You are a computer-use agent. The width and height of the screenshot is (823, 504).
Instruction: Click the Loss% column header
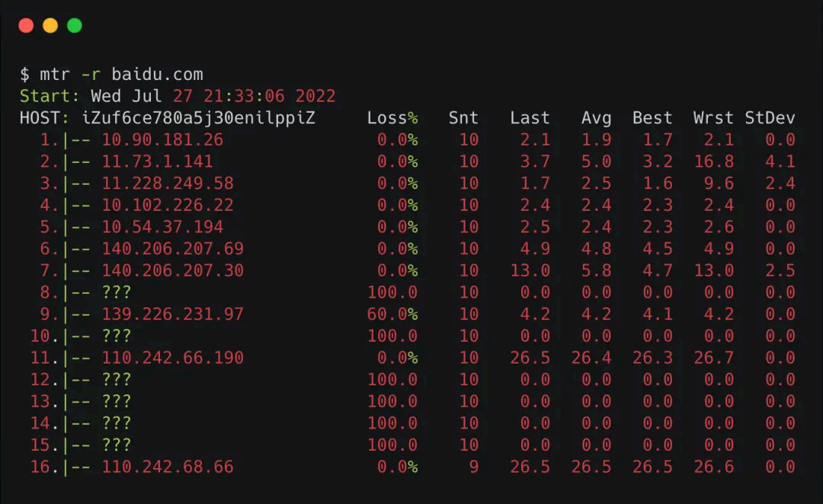(x=392, y=118)
